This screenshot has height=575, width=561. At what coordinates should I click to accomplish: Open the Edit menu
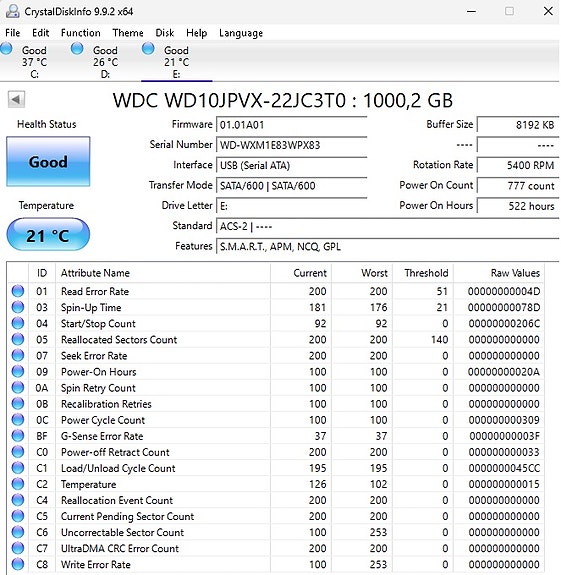pos(40,33)
